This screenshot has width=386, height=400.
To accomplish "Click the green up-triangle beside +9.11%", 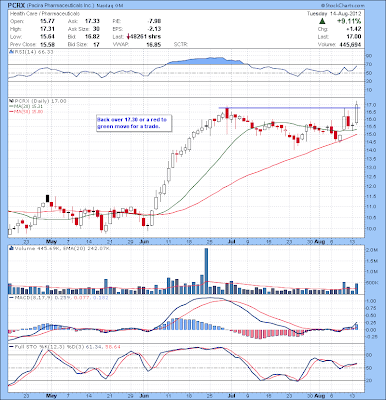I will coord(322,21).
